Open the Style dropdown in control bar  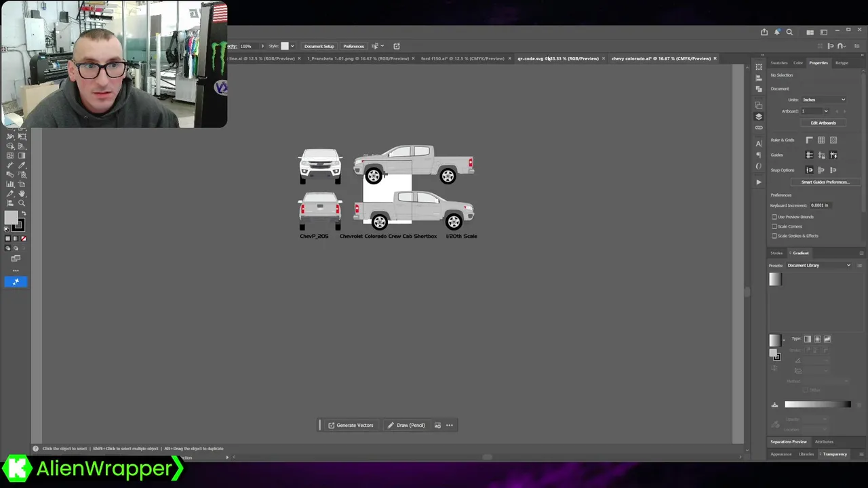coord(292,46)
